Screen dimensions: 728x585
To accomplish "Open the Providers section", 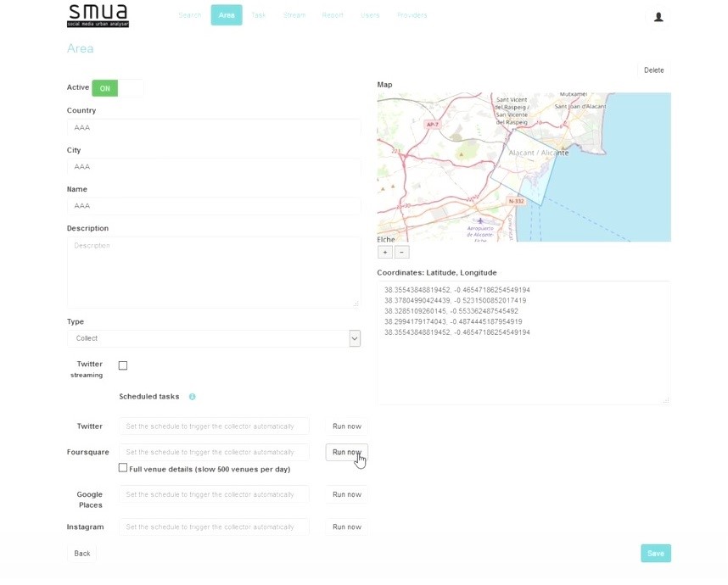I will click(412, 14).
